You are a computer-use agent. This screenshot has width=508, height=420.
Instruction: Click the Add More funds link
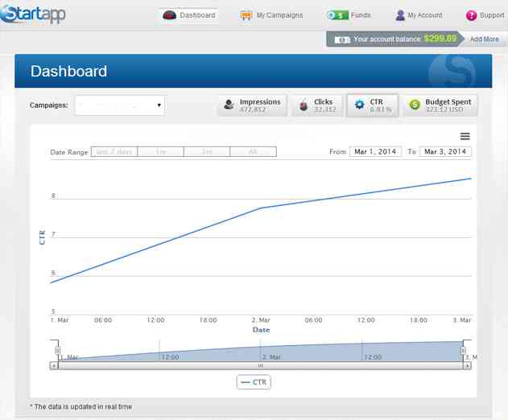(485, 39)
